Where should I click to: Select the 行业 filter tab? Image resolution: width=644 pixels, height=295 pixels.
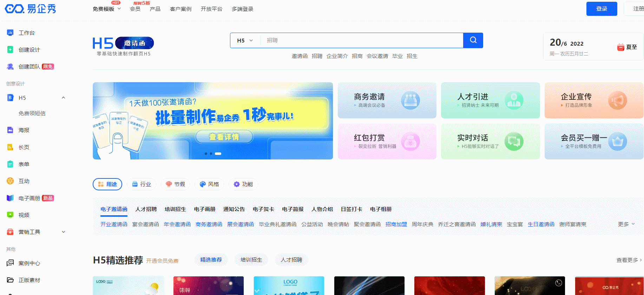142,184
